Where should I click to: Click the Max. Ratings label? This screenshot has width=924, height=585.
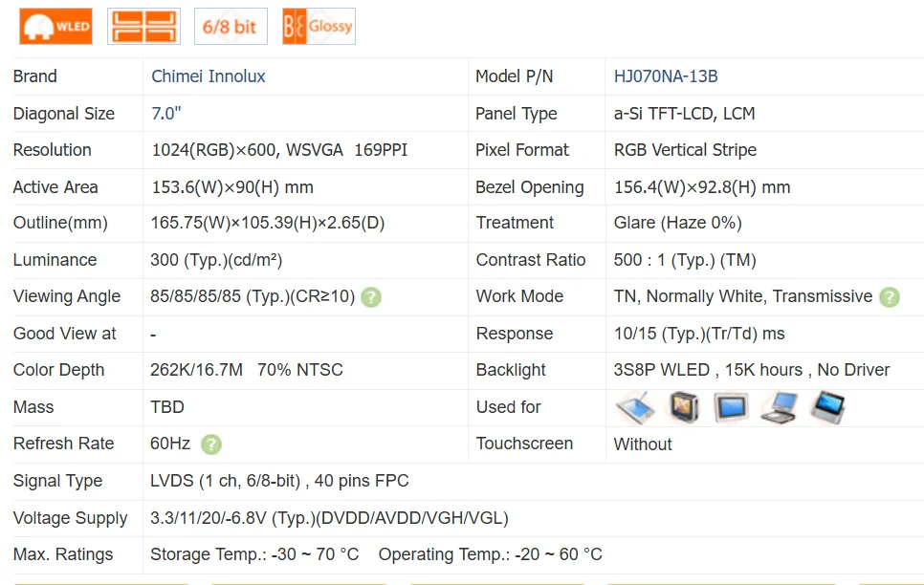63,554
